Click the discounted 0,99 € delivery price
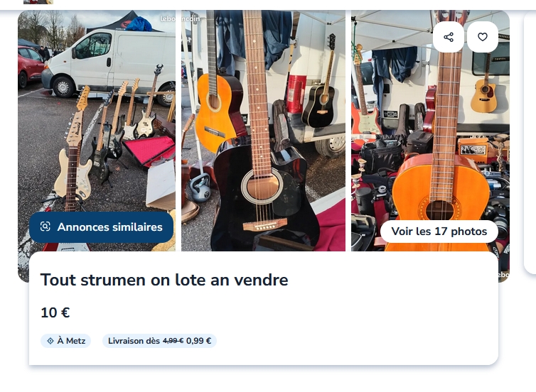Screen dimensions: 536x392 (198, 341)
